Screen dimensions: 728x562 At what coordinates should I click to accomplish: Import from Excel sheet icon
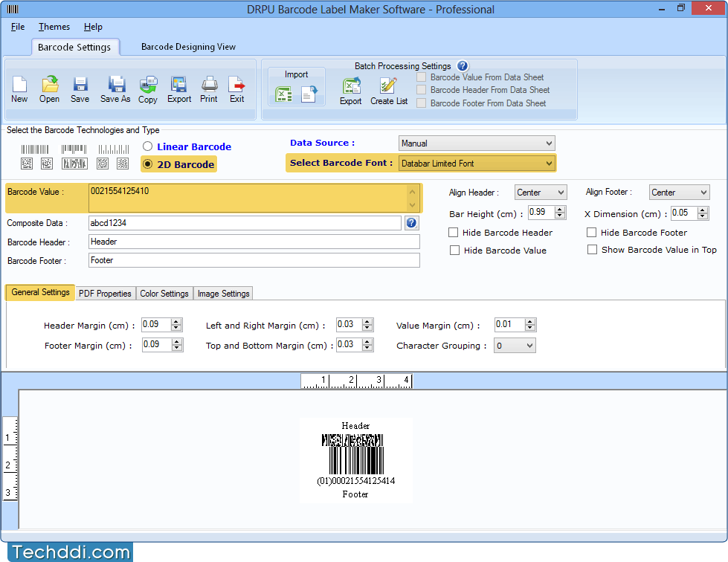pos(283,94)
